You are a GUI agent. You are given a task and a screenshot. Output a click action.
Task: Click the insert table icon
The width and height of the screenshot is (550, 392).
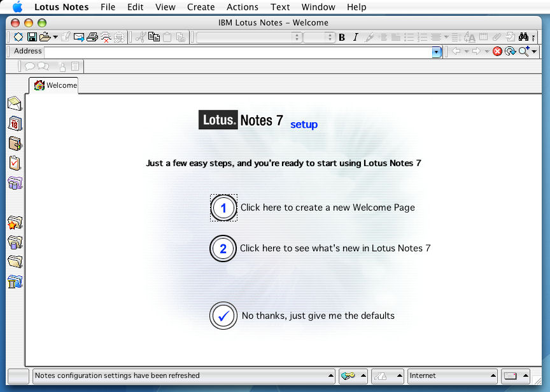[x=483, y=36]
